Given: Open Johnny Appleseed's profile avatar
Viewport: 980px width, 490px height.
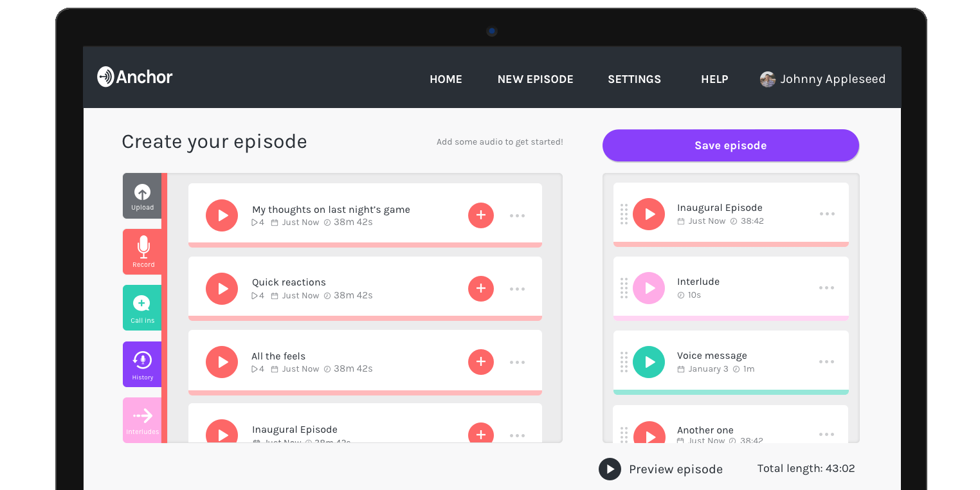Looking at the screenshot, I should pos(767,79).
